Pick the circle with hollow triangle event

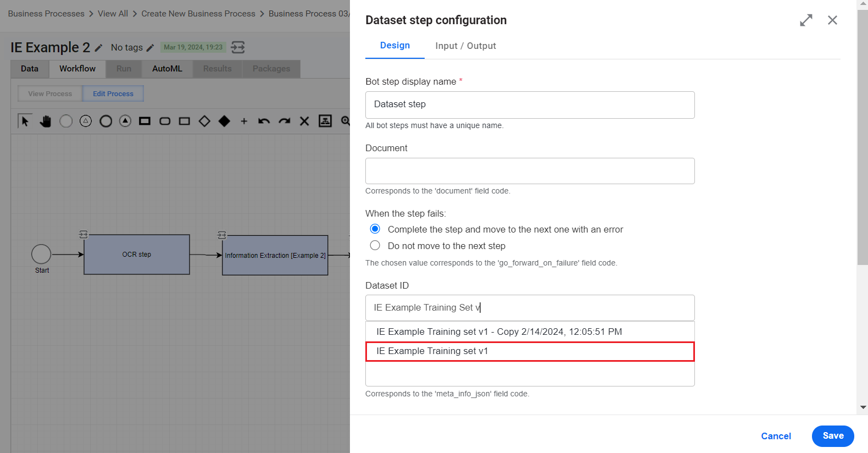(86, 121)
